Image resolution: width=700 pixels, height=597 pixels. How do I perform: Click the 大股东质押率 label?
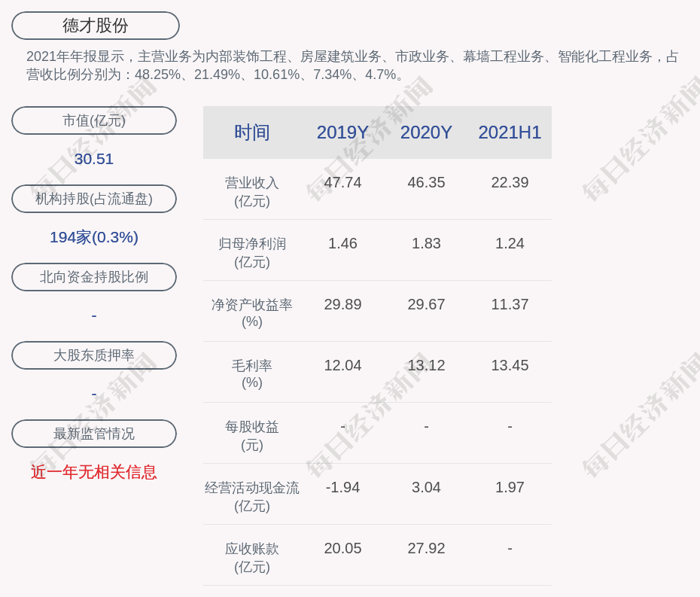coord(94,355)
